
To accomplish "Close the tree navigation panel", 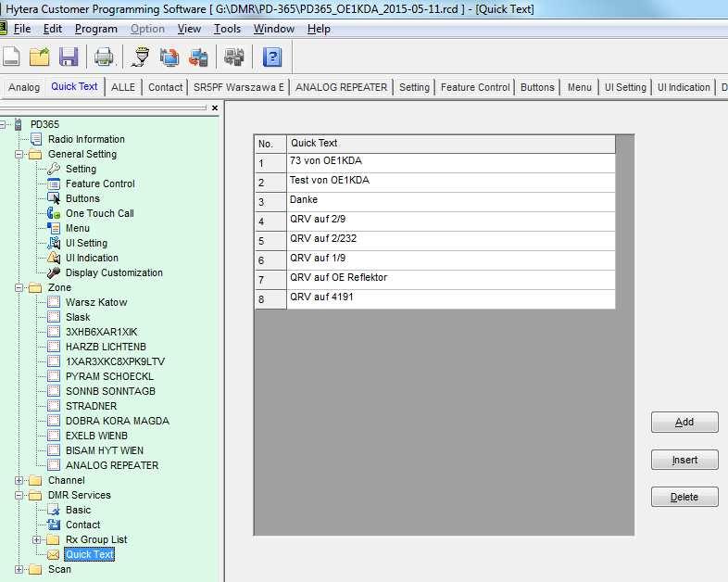I will tap(215, 108).
